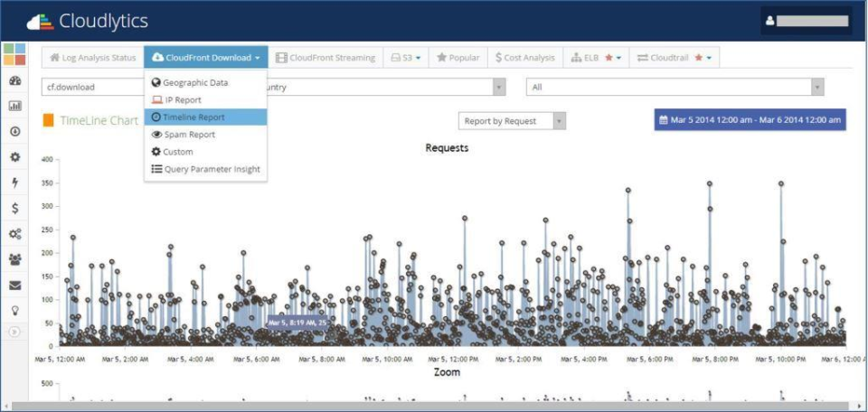Click the Cloudlytics logo icon

[x=40, y=22]
